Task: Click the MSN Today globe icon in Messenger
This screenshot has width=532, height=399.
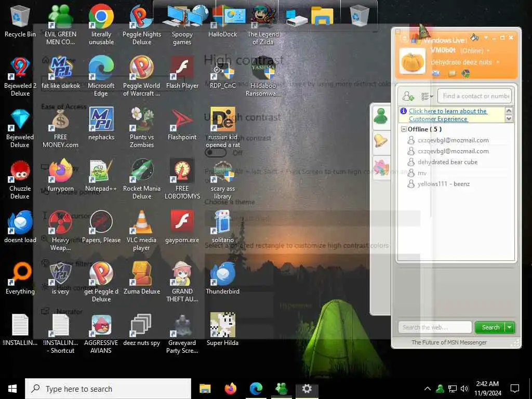Action: [466, 73]
